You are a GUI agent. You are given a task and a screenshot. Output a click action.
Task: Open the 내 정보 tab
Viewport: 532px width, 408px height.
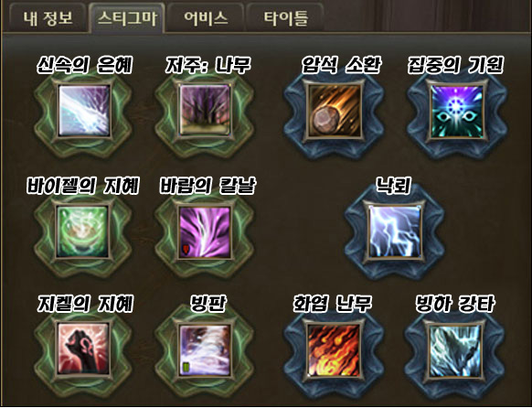point(48,18)
